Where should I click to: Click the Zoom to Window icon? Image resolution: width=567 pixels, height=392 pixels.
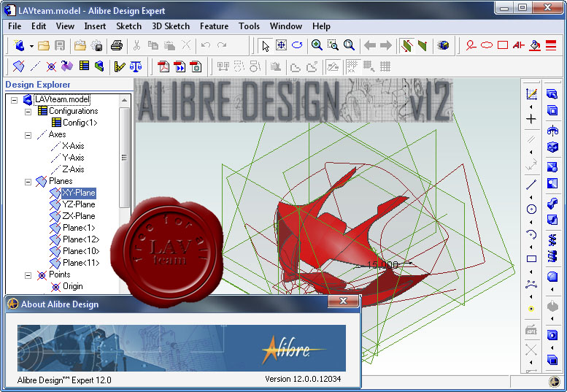tap(333, 45)
